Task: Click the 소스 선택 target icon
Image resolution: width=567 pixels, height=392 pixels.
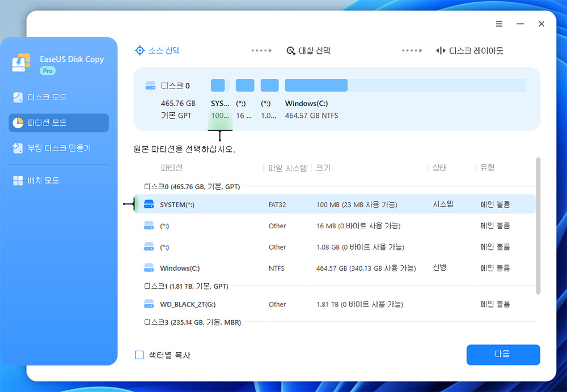Action: pyautogui.click(x=139, y=50)
